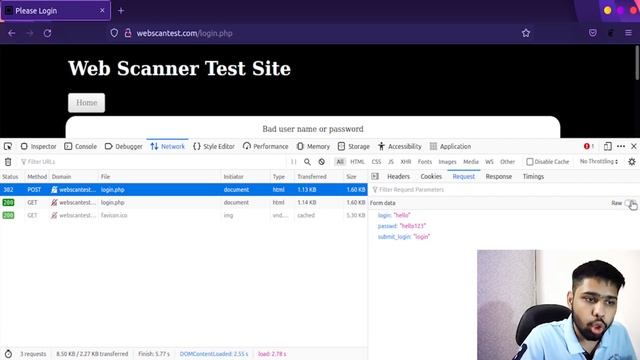Filter requests by Images

447,162
